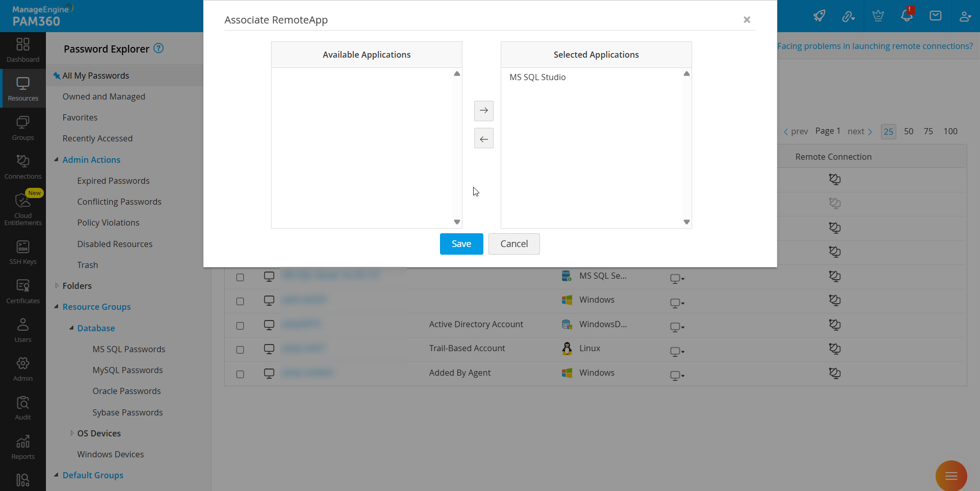The image size is (980, 491).
Task: Expand the OS Devices group
Action: [x=71, y=433]
